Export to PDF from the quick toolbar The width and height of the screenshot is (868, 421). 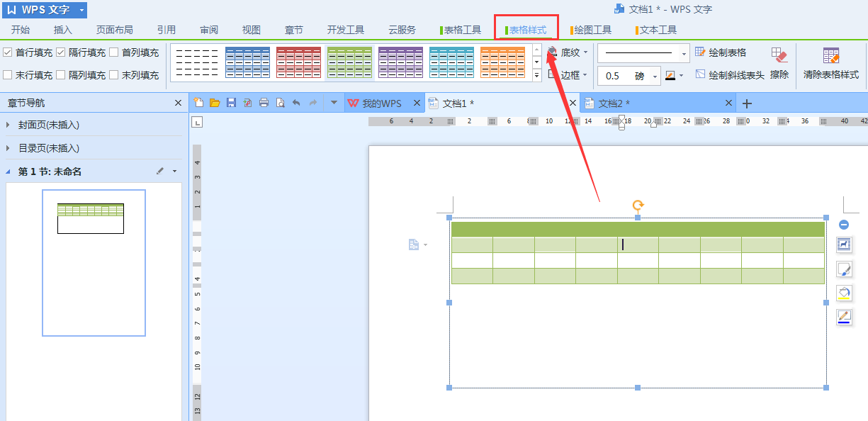(x=247, y=103)
